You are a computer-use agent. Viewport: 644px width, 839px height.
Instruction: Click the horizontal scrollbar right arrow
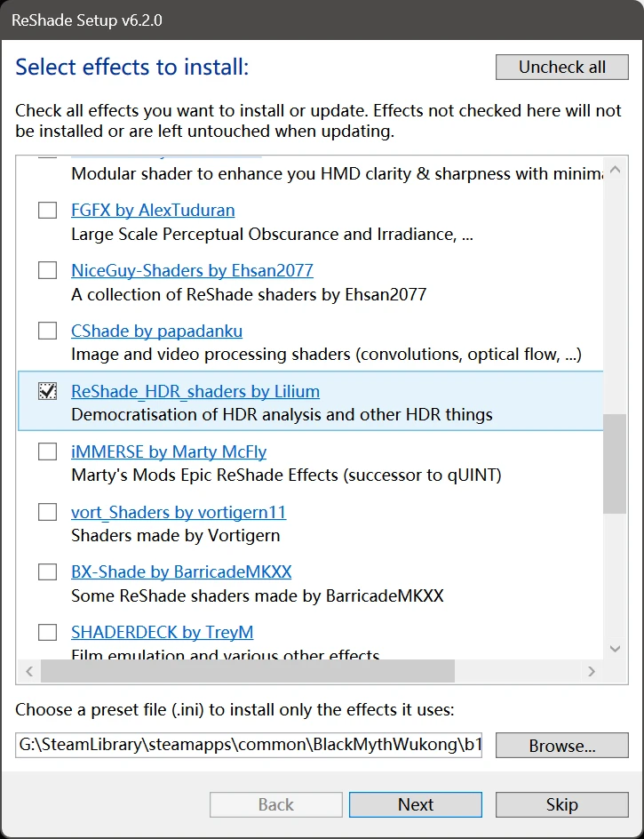593,672
